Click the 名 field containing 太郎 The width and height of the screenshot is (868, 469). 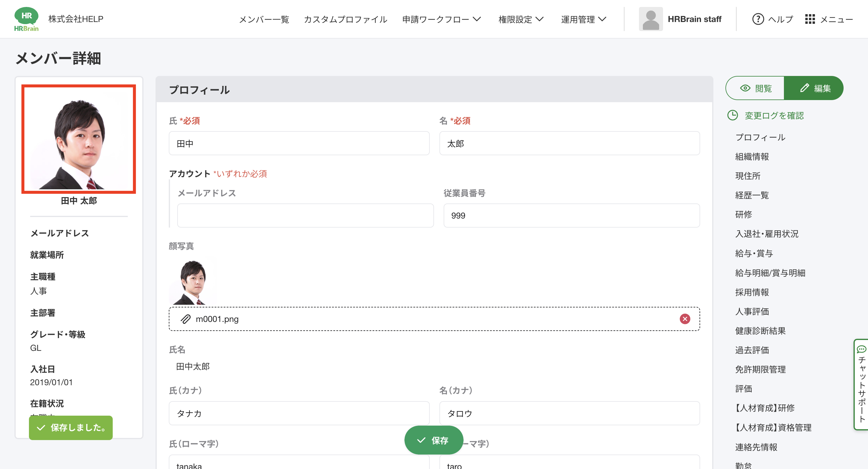point(569,143)
